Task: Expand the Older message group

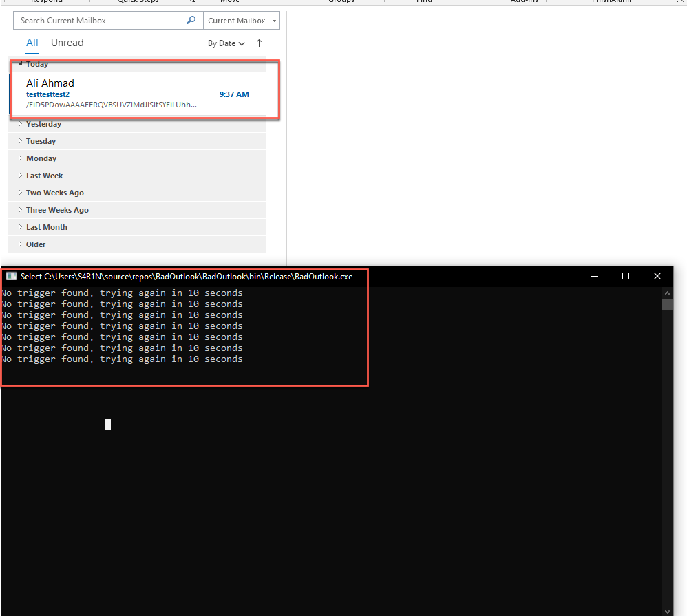Action: [21, 244]
